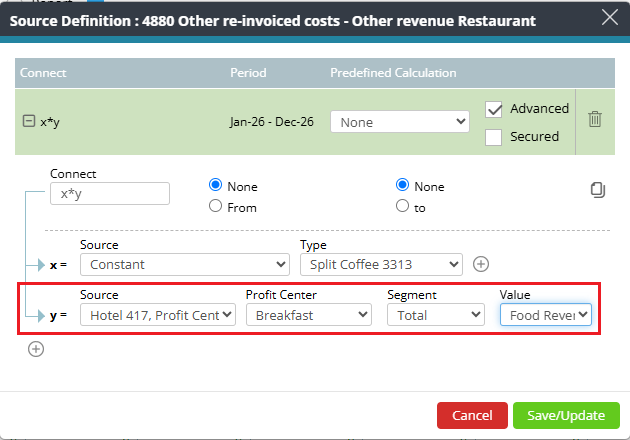Screen dimensions: 630x440
Task: Click the Save/Update button
Action: pyautogui.click(x=566, y=415)
